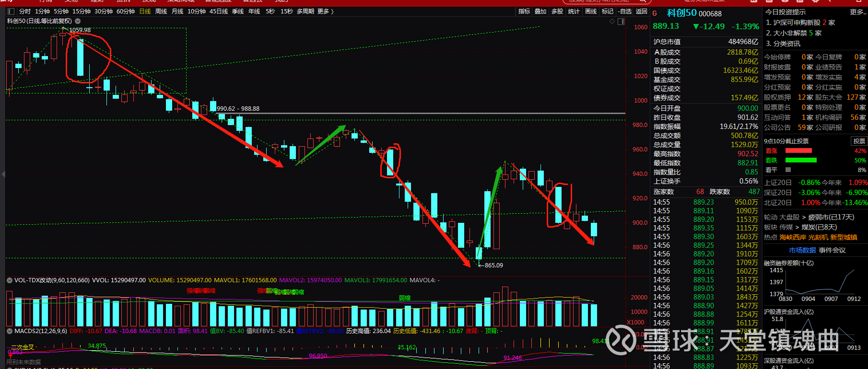Switch to 月线 monthly period

pos(177,11)
